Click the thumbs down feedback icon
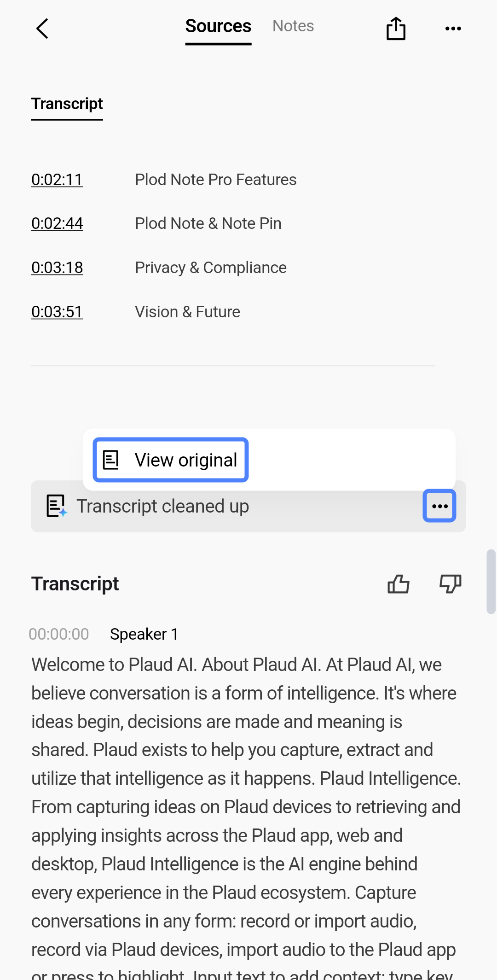Image resolution: width=497 pixels, height=980 pixels. [451, 584]
